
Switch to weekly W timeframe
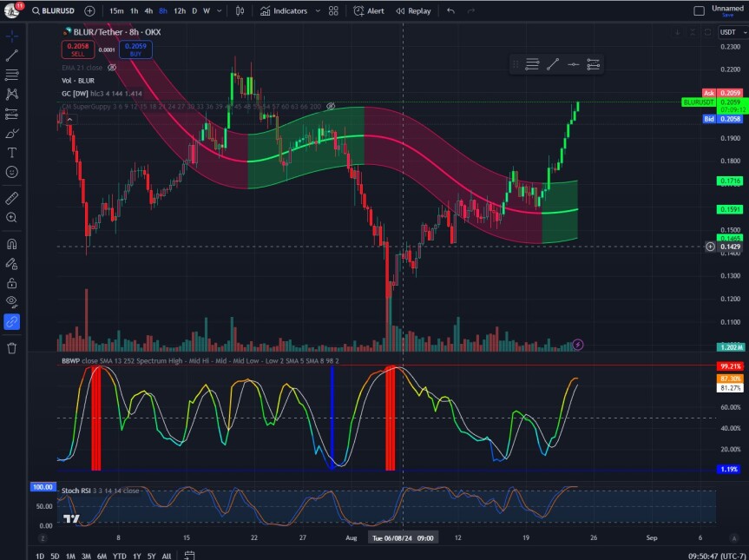click(x=207, y=11)
